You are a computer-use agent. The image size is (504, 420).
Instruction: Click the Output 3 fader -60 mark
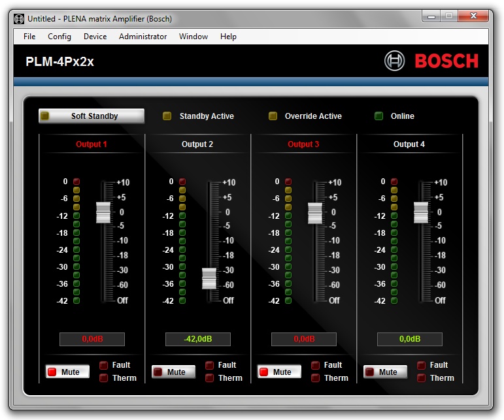tap(335, 285)
